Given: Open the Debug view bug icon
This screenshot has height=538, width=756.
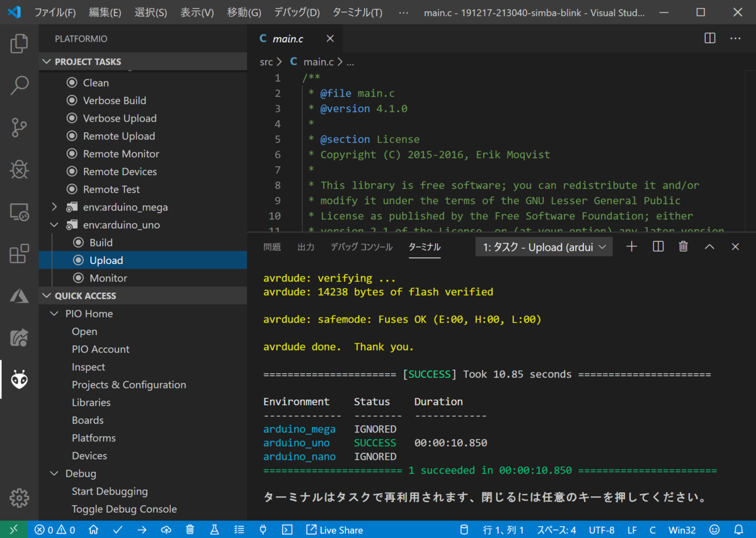Looking at the screenshot, I should [x=20, y=169].
